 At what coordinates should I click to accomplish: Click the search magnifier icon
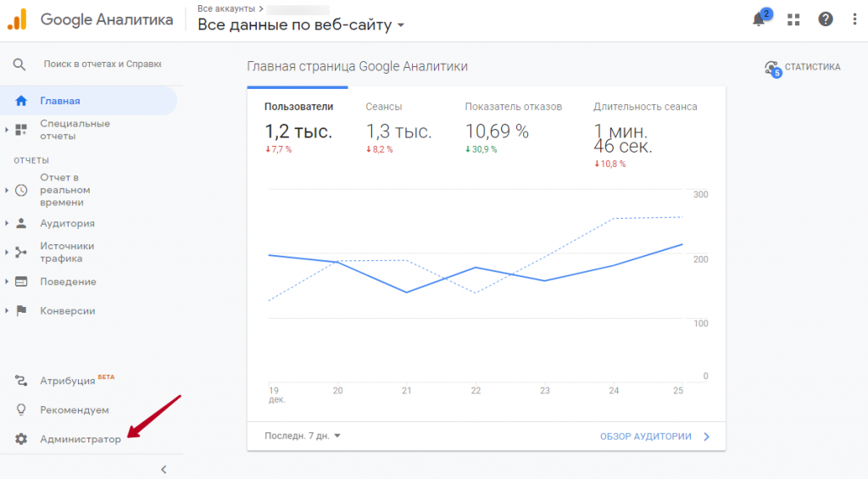(x=19, y=64)
